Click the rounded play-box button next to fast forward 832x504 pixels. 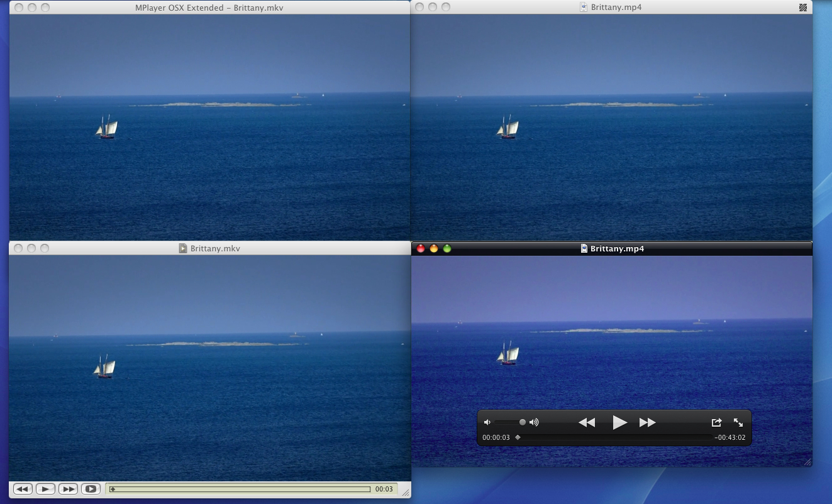91,489
